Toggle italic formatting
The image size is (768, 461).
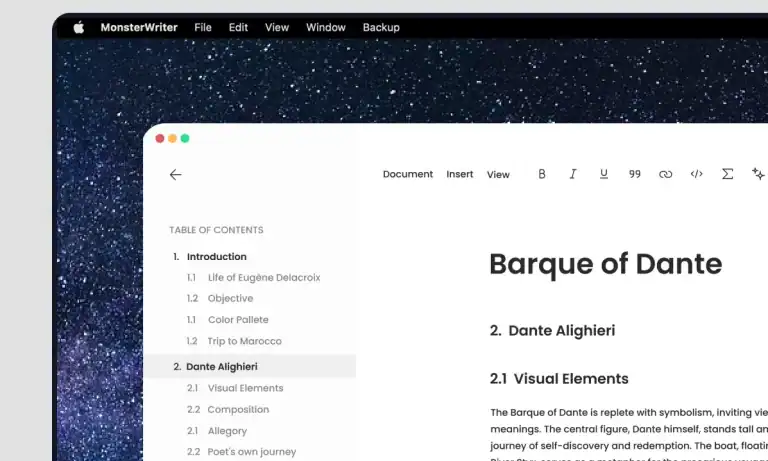573,174
